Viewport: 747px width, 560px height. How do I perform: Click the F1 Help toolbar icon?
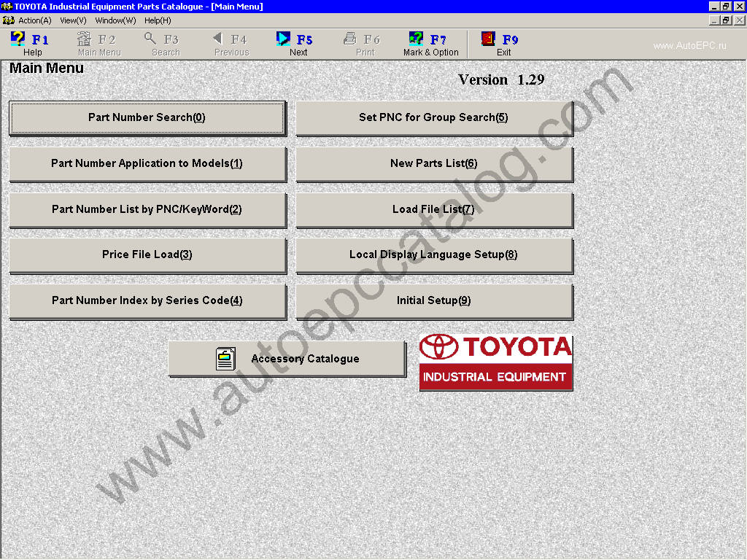click(x=18, y=39)
